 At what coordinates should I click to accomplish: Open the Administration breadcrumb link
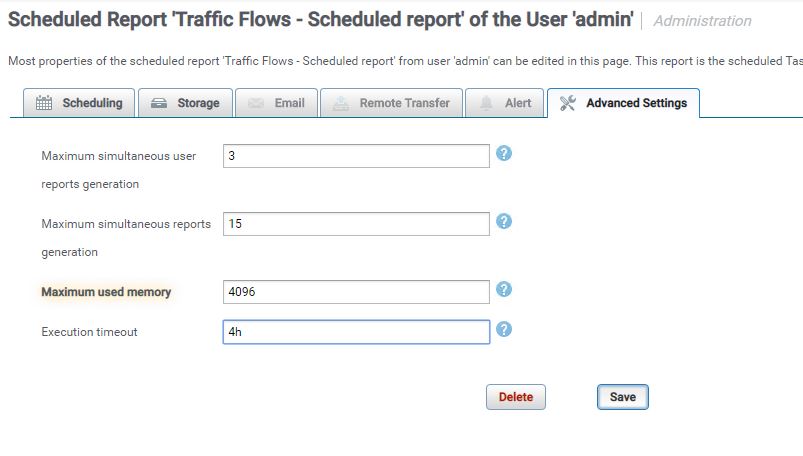point(702,21)
